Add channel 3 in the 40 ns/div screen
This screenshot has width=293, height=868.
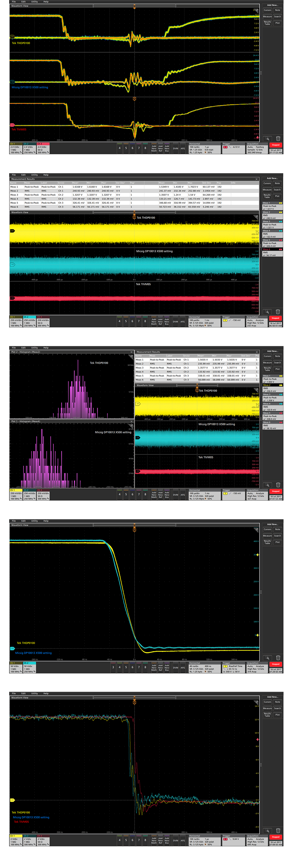tap(113, 667)
